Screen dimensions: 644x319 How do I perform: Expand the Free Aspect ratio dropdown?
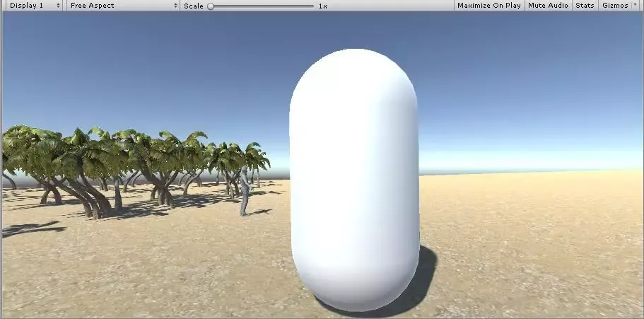point(123,6)
